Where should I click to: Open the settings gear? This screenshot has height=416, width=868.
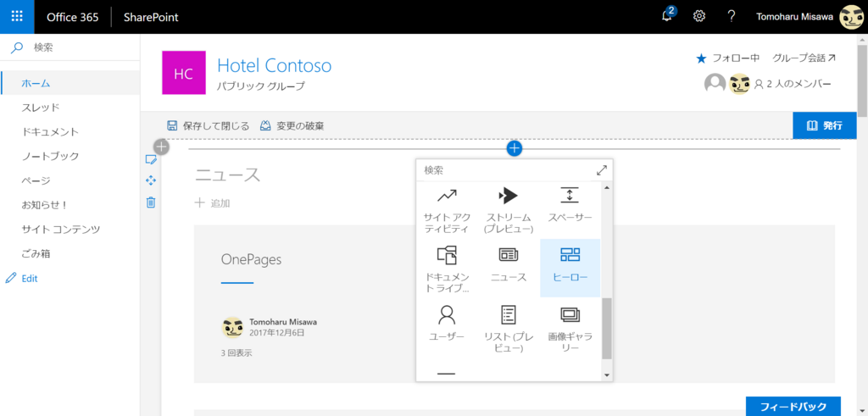click(699, 17)
